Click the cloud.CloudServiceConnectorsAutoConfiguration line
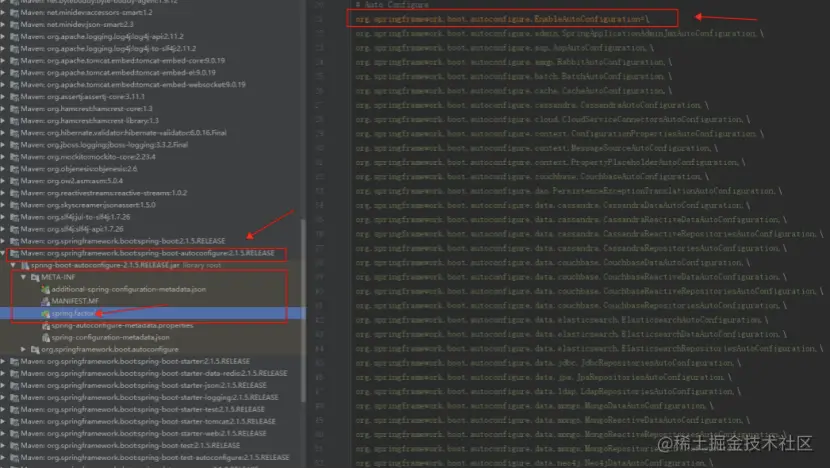The width and height of the screenshot is (830, 470). pyautogui.click(x=553, y=119)
